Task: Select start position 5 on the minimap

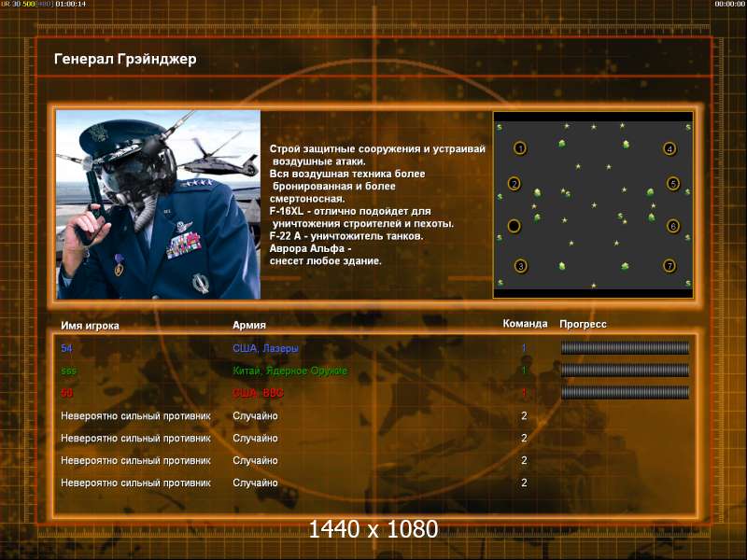Action: coord(673,184)
